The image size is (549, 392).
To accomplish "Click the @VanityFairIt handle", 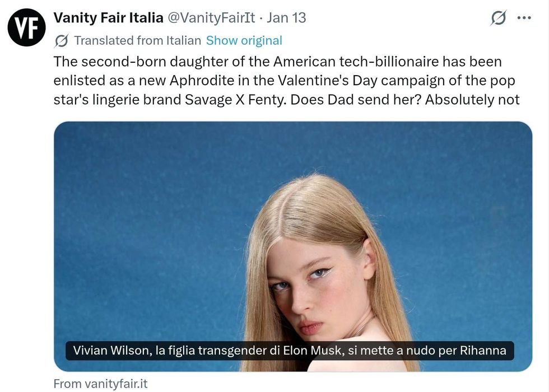I will coord(212,18).
